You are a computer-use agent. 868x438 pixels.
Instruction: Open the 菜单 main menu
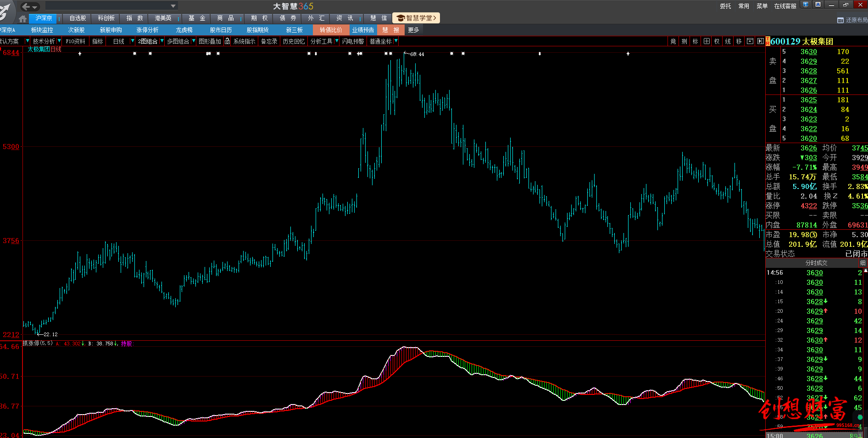point(762,6)
